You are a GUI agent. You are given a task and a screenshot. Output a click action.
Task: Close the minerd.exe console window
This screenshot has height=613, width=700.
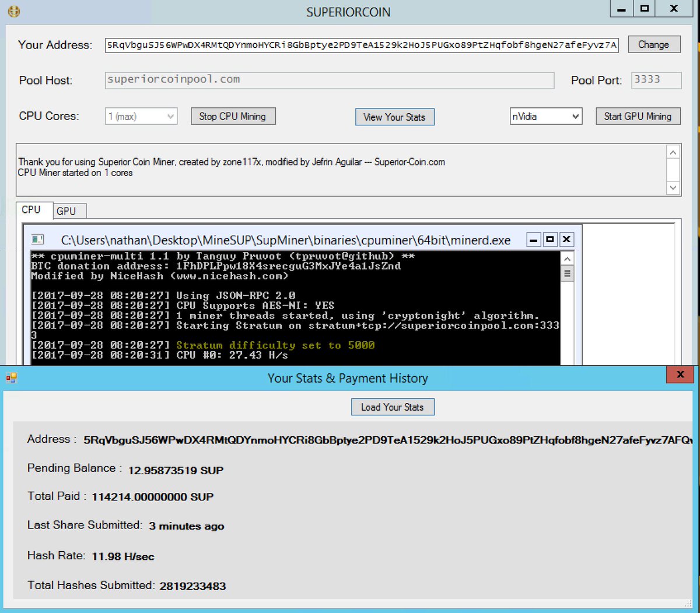pos(566,240)
